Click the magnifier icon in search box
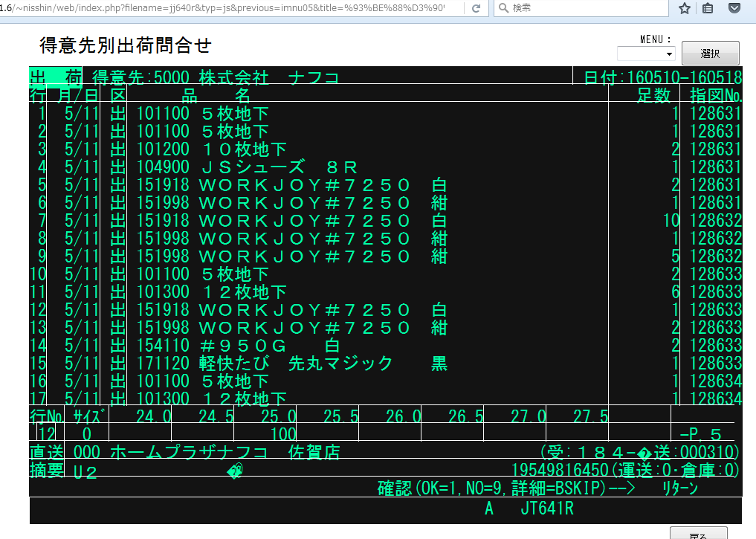Screen dimensions: 756x539 pyautogui.click(x=503, y=8)
